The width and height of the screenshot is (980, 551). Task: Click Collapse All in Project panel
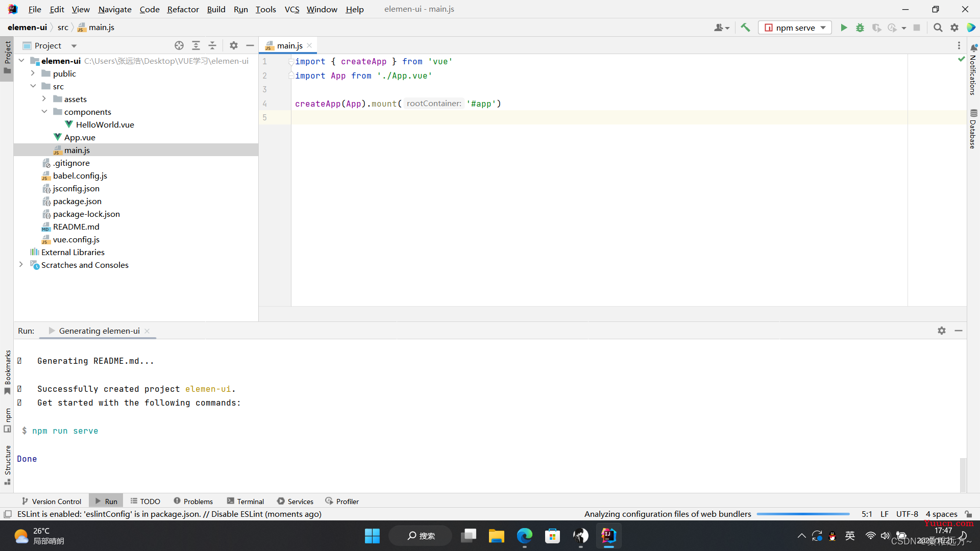(x=212, y=45)
